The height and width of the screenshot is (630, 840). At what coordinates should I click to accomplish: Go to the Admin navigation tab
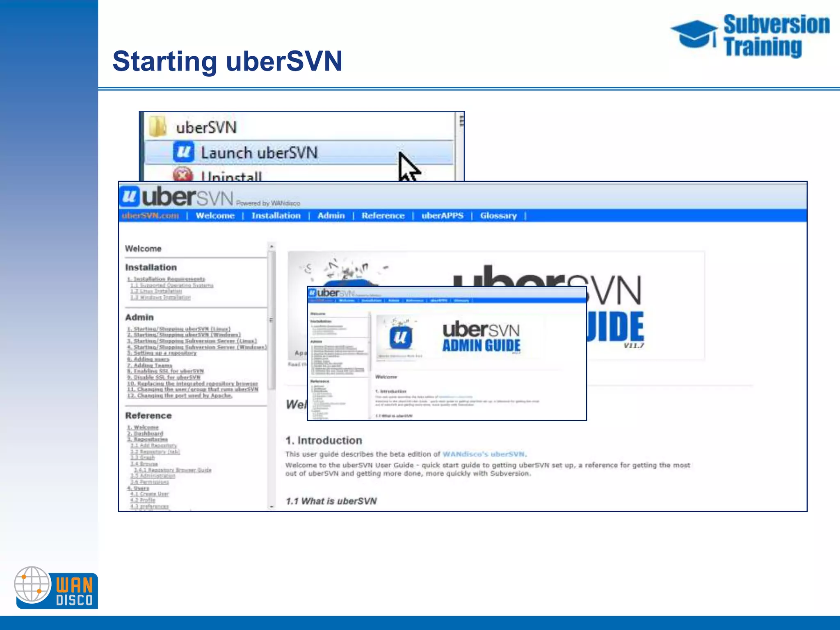(x=331, y=216)
